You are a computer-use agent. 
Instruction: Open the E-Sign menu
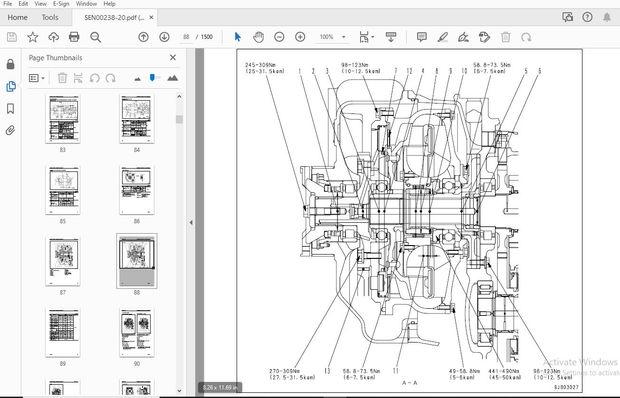pos(61,4)
